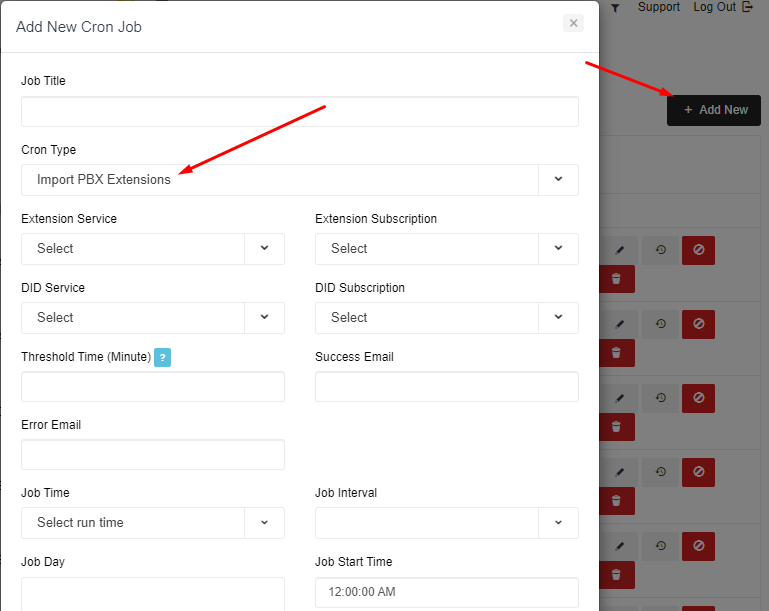Image resolution: width=769 pixels, height=611 pixels.
Task: Click the red disable icon in first row
Action: (698, 251)
